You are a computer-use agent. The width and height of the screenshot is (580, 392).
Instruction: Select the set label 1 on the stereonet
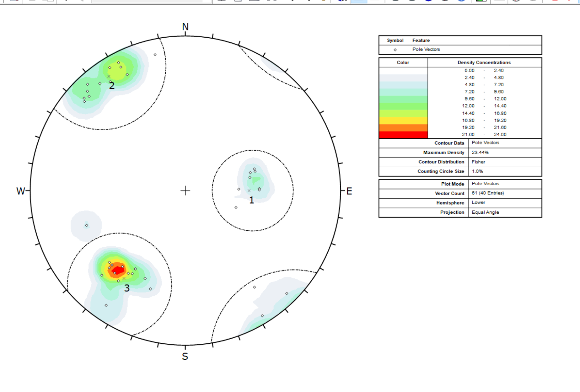251,200
